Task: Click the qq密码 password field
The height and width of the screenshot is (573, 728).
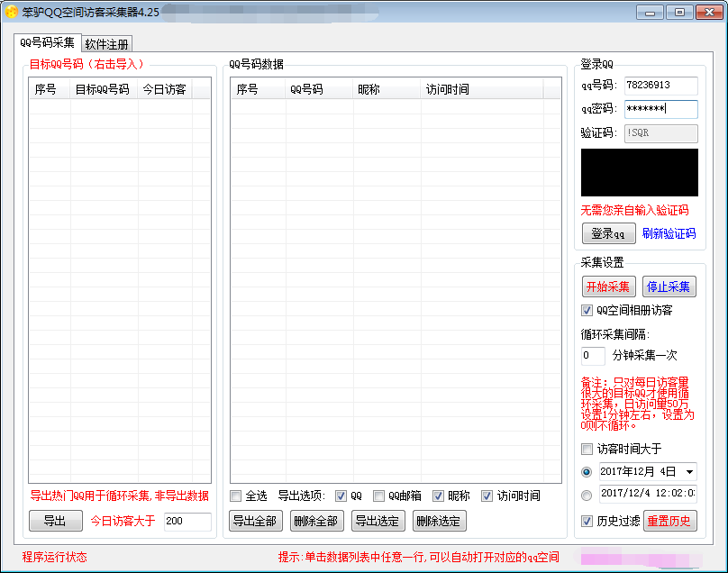Action: pyautogui.click(x=660, y=109)
